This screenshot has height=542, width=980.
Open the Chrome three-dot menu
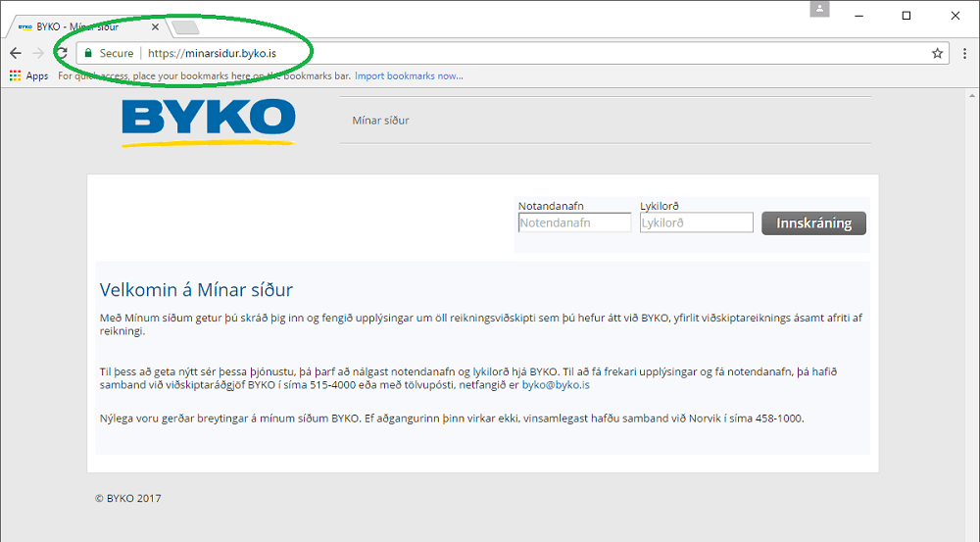point(965,53)
